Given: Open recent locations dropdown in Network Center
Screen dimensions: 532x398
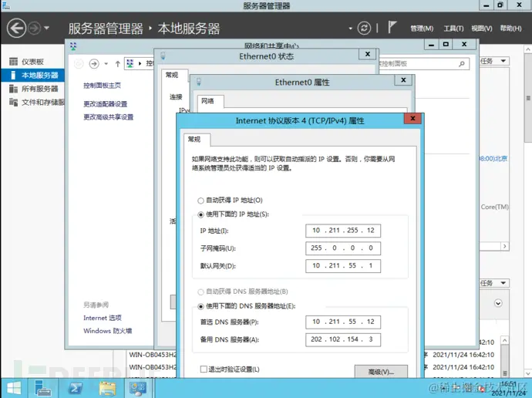Looking at the screenshot, I should click(x=106, y=63).
